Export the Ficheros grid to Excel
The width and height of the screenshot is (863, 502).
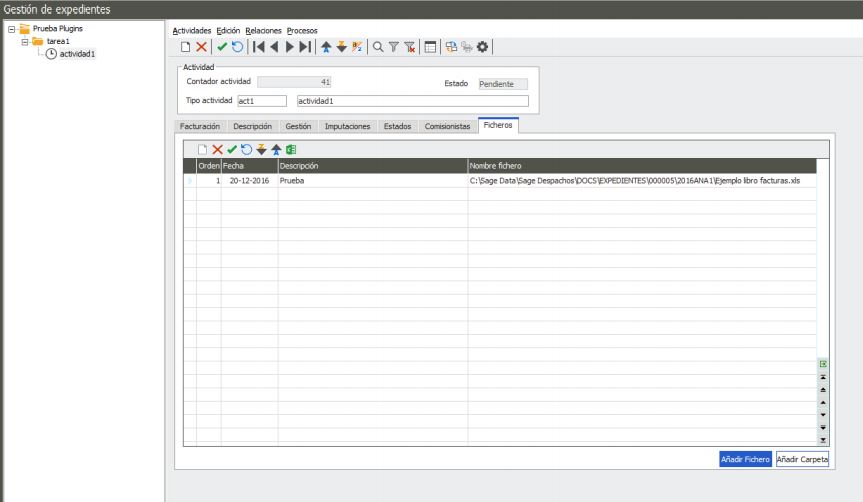291,150
